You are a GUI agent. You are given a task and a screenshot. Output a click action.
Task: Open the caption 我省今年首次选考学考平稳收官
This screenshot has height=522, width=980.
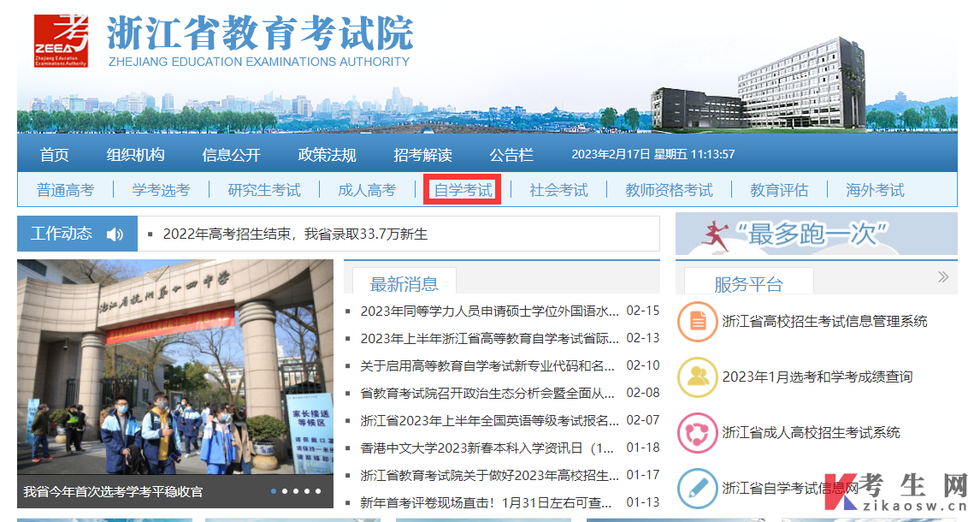(113, 492)
